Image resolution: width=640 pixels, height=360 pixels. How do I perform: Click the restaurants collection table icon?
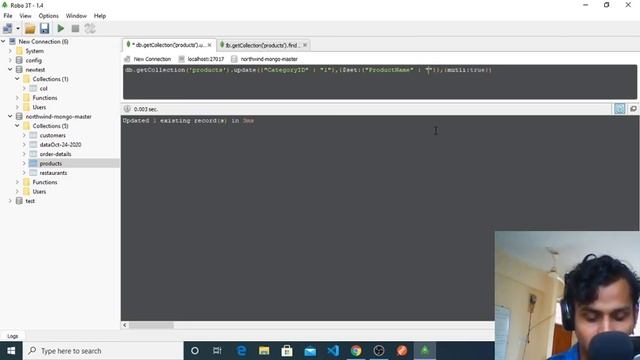(33, 173)
